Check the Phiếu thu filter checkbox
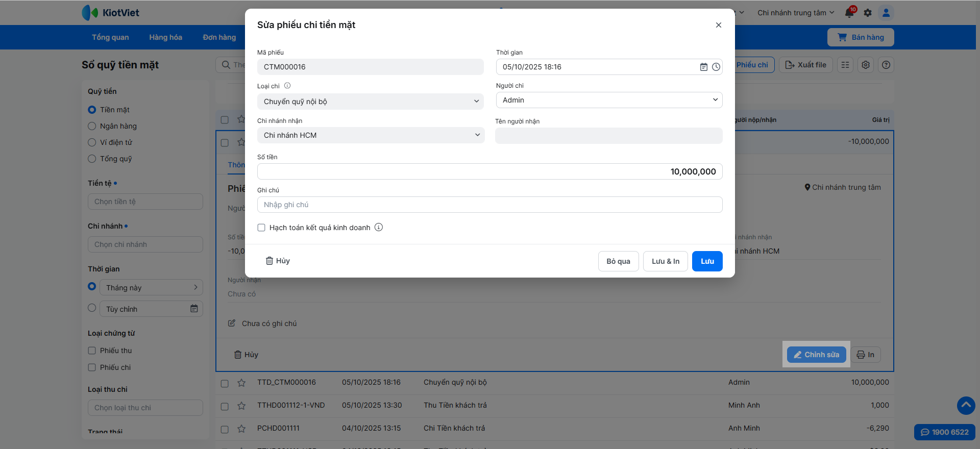The height and width of the screenshot is (449, 980). point(92,351)
